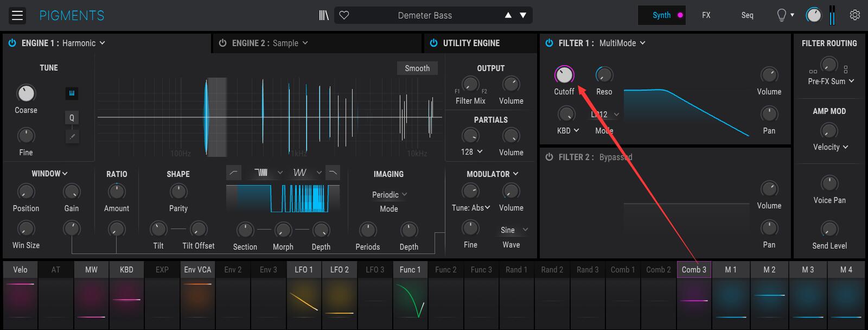Viewport: 868px width, 330px height.
Task: Click the Send Level knob
Action: tap(829, 229)
